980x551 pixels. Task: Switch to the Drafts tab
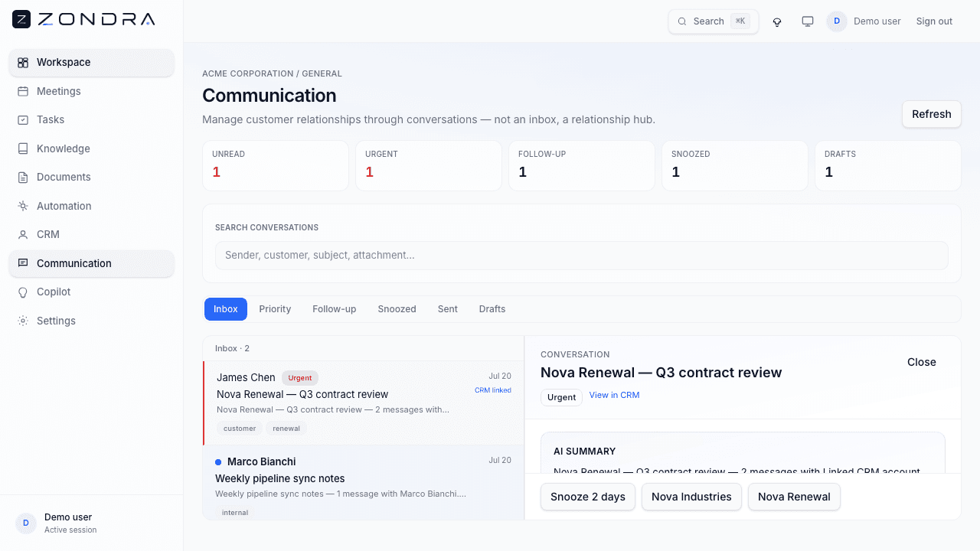492,309
